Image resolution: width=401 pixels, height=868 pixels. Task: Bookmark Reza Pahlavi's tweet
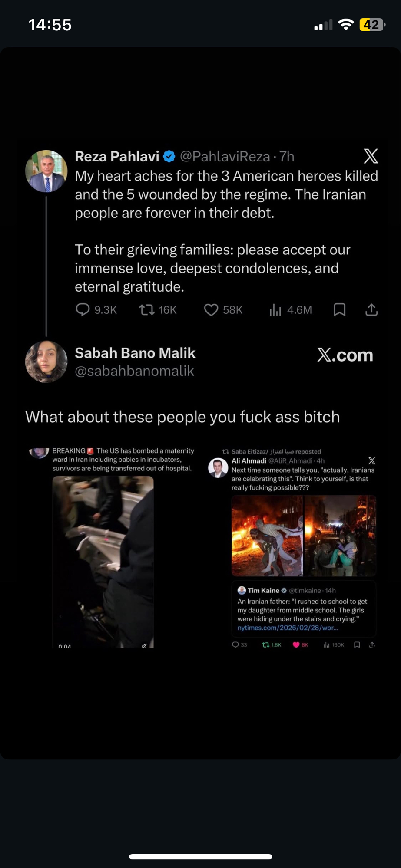tap(340, 310)
